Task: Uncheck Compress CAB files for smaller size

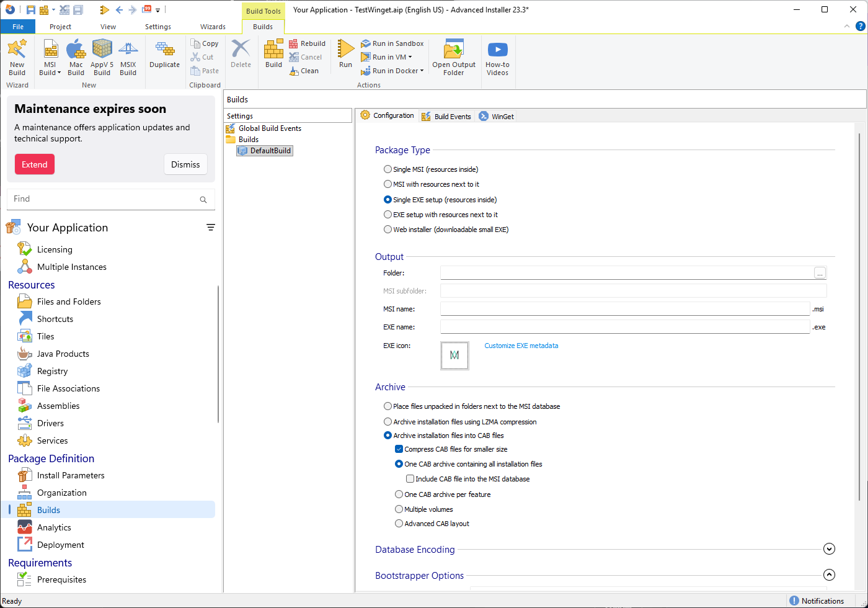Action: click(x=399, y=449)
